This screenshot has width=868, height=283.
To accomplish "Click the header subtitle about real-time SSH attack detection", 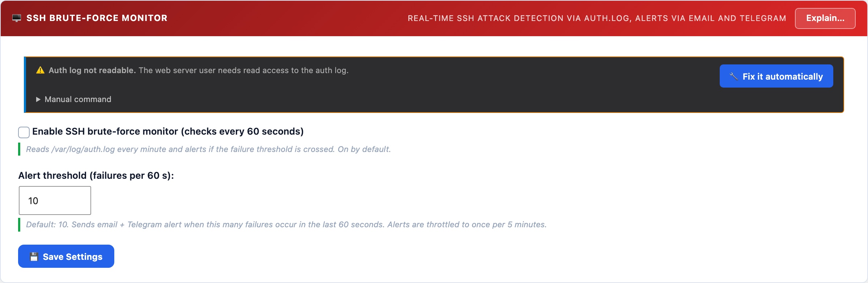I will pyautogui.click(x=597, y=18).
